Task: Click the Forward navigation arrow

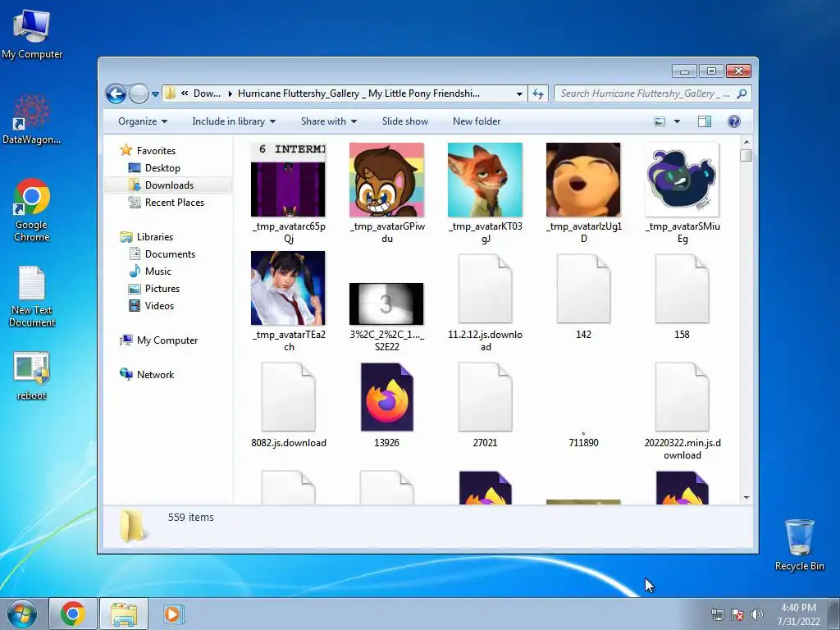Action: 139,94
